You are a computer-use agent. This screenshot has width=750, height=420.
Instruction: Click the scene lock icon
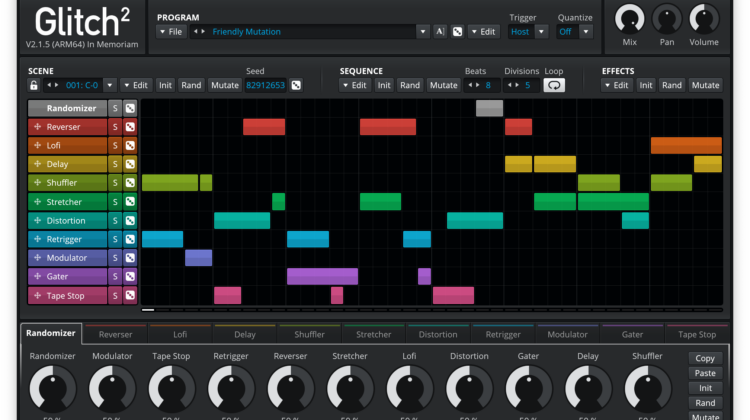tap(33, 85)
